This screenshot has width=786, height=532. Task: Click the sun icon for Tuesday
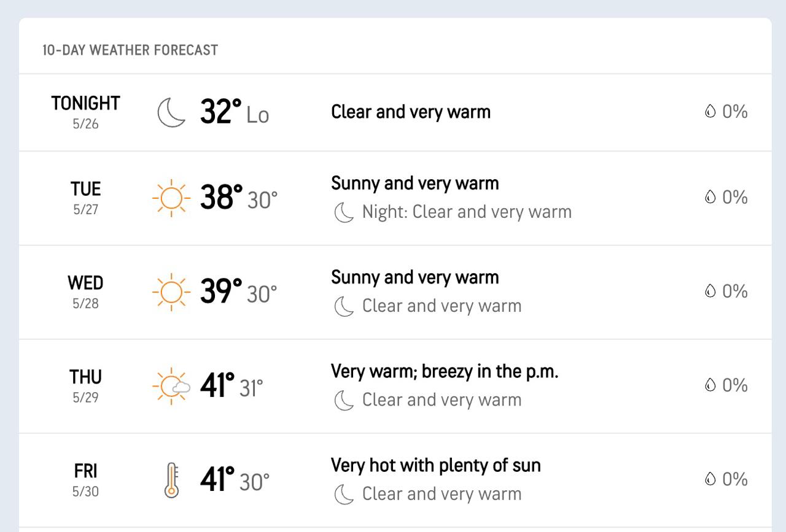click(171, 198)
